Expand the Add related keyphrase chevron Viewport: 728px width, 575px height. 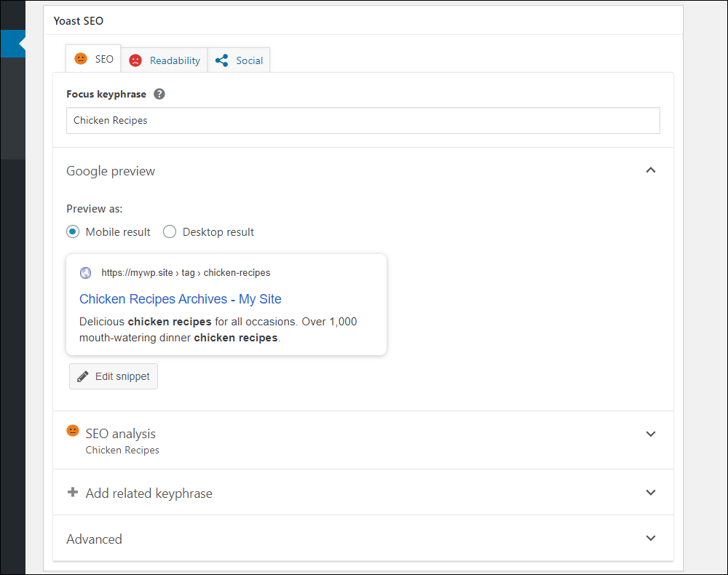pyautogui.click(x=650, y=493)
